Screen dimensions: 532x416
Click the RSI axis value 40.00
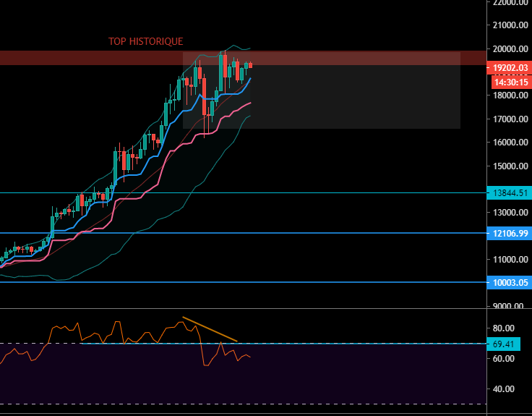pyautogui.click(x=504, y=389)
